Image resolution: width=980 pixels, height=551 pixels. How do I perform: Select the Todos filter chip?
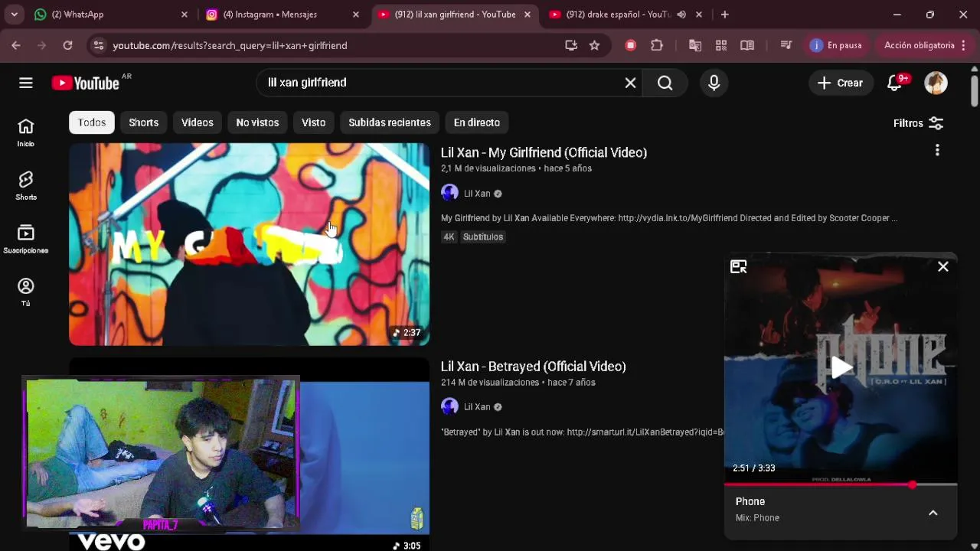click(92, 122)
